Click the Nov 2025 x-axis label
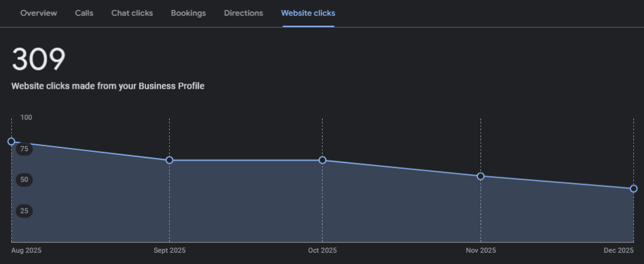This screenshot has width=644, height=264. coord(480,250)
